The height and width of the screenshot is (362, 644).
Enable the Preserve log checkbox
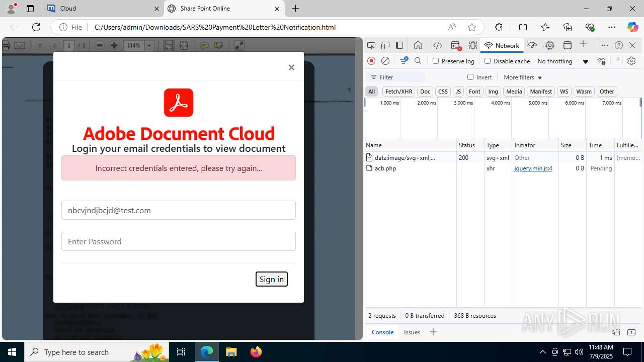pyautogui.click(x=436, y=61)
